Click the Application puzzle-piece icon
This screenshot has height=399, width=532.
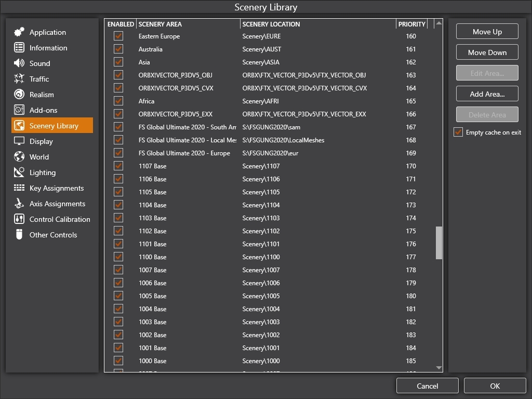point(19,32)
